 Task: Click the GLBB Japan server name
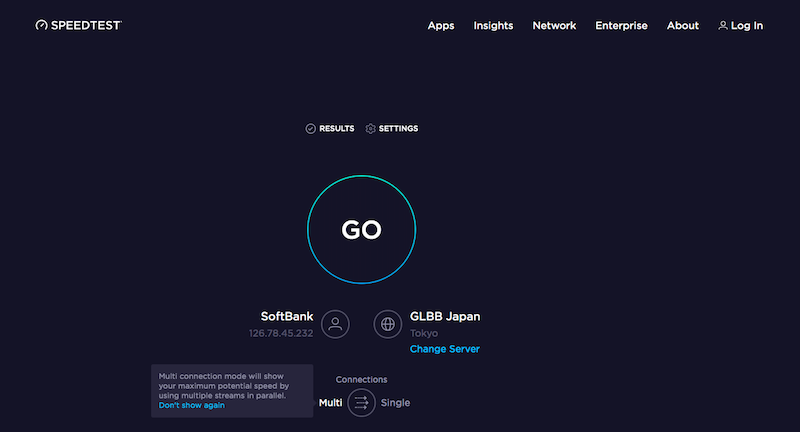(445, 316)
